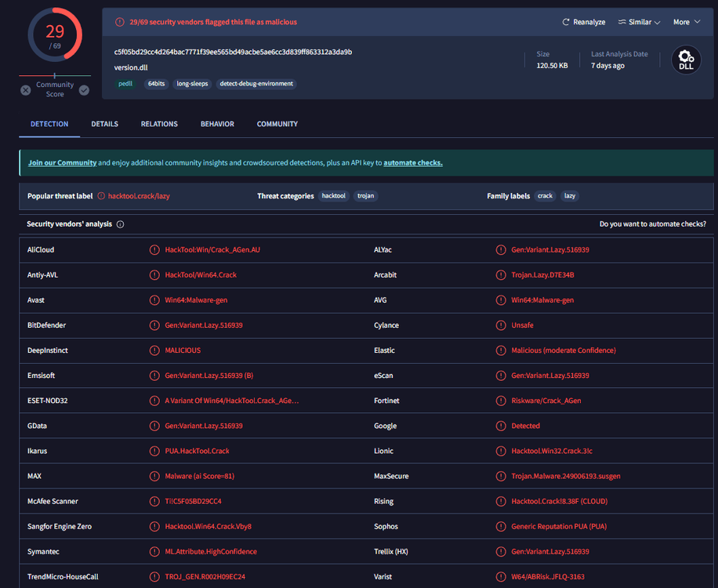
Task: Click the DLL file type icon
Action: [686, 60]
